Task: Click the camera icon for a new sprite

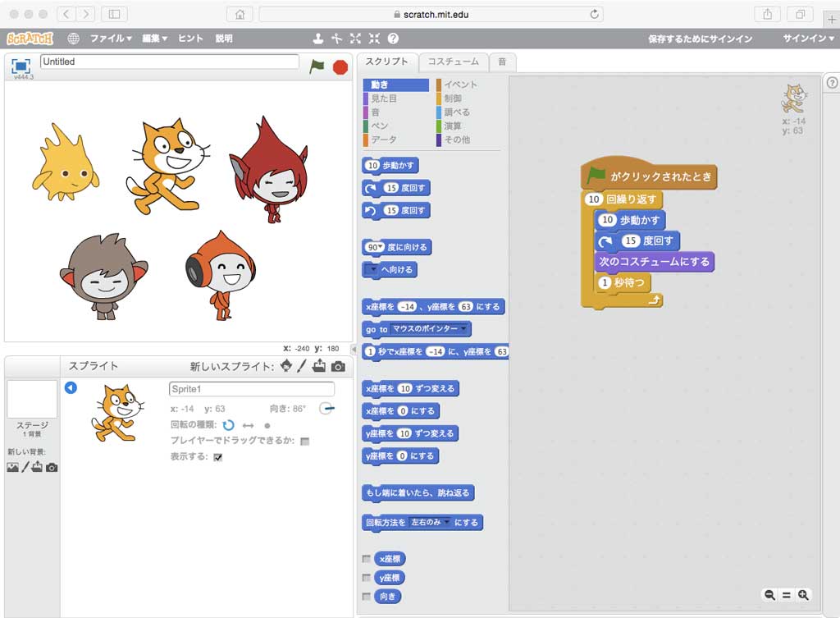Action: tap(338, 366)
